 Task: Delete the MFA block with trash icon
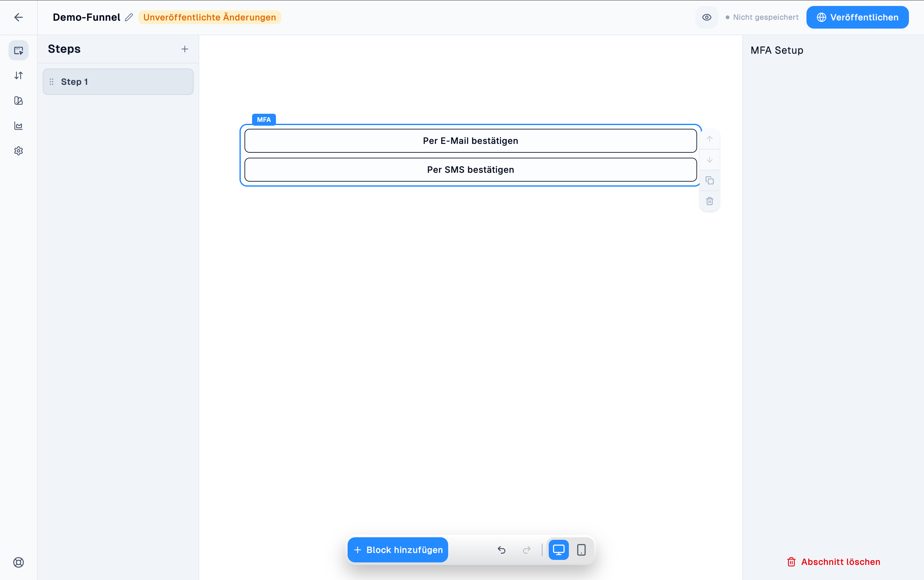pyautogui.click(x=710, y=201)
